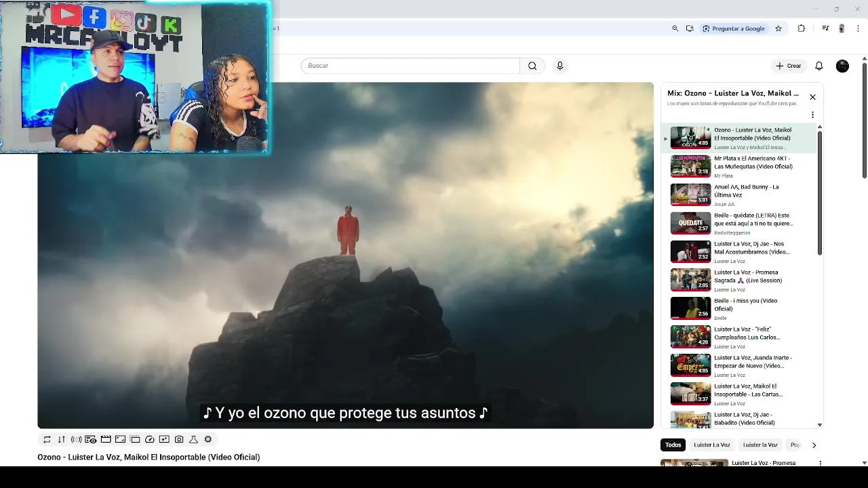Click the Anuel AA channel name in playlist
This screenshot has width=868, height=488.
click(x=724, y=204)
